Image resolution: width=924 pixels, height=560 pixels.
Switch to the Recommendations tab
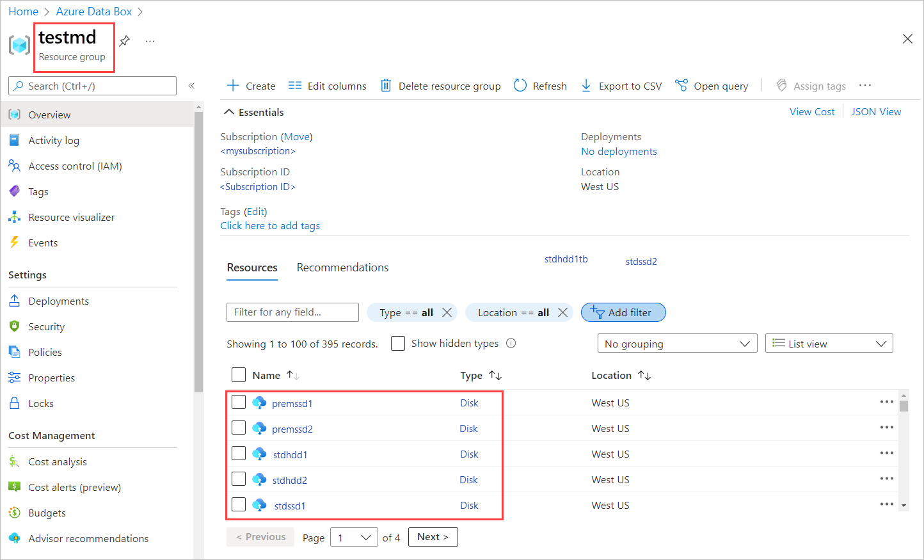(x=342, y=267)
